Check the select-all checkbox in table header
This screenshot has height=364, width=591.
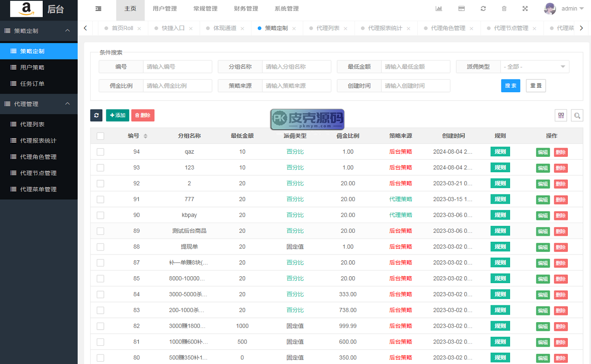[x=100, y=136]
